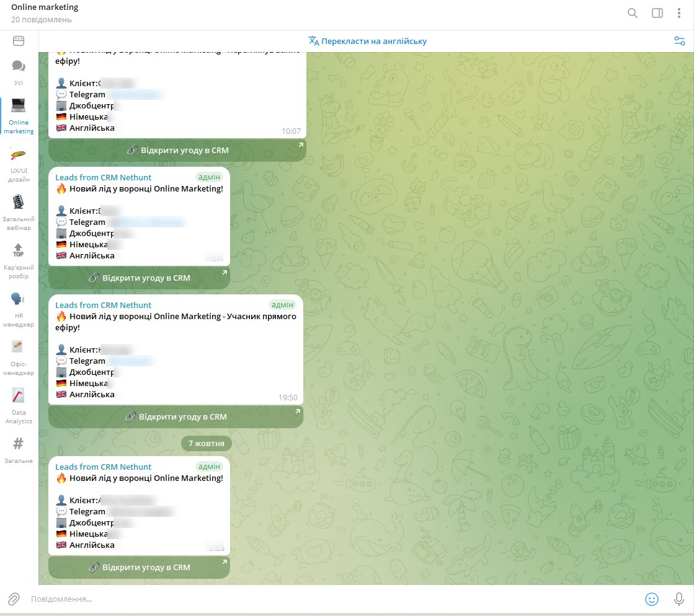The height and width of the screenshot is (616, 694).
Task: Click sender name above the Учасник прямого ефіру message
Action: 103,305
